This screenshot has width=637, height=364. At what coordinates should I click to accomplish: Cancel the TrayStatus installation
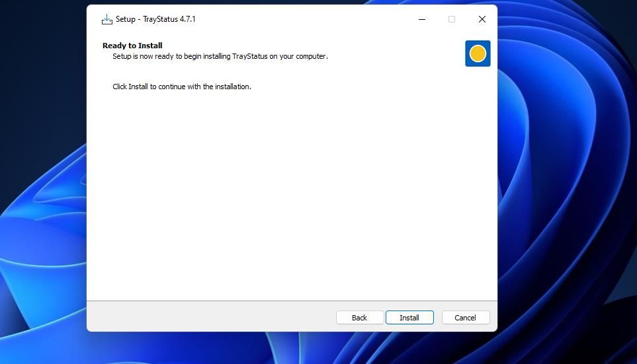(465, 318)
